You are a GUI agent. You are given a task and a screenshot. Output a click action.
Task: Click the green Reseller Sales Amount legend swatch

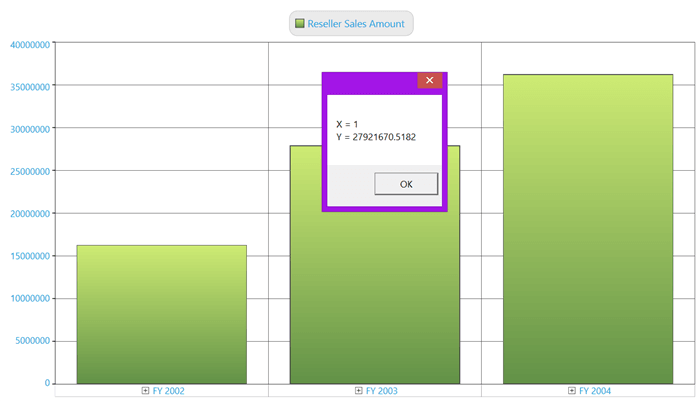[x=300, y=23]
